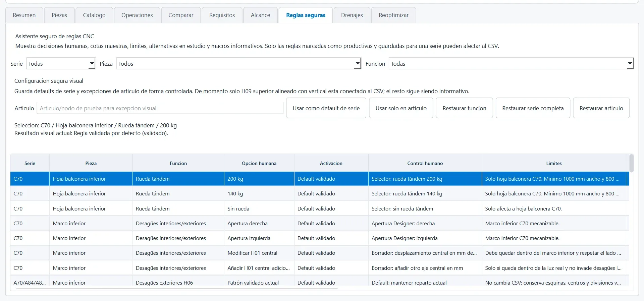Click Selector: sin rueda tándem cell

coord(425,208)
